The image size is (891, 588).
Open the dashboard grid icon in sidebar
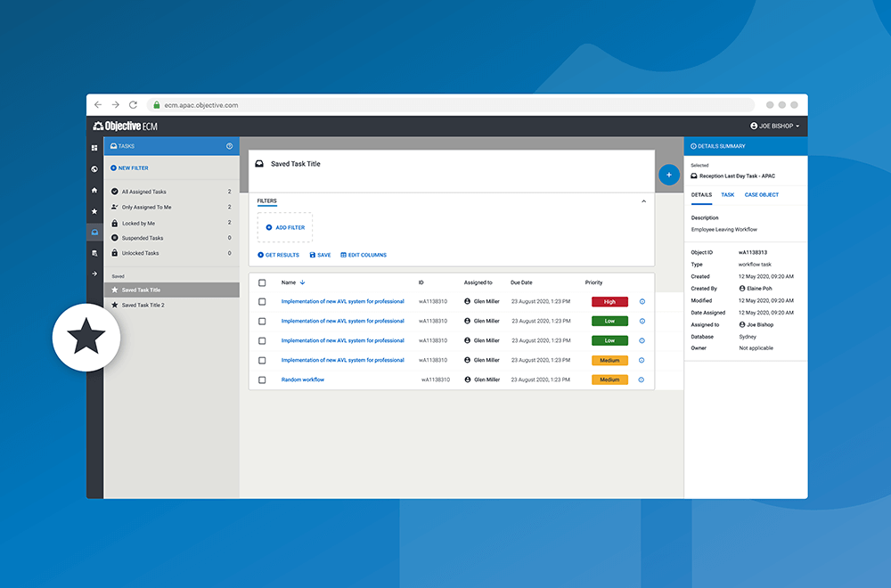pos(94,147)
